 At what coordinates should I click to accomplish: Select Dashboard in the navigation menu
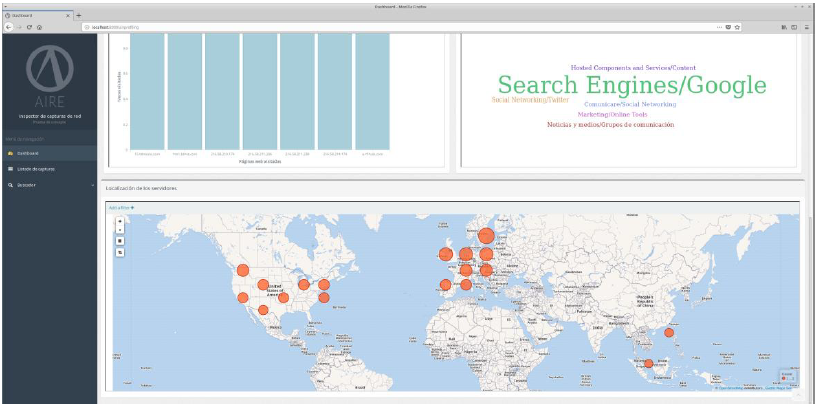[x=28, y=153]
